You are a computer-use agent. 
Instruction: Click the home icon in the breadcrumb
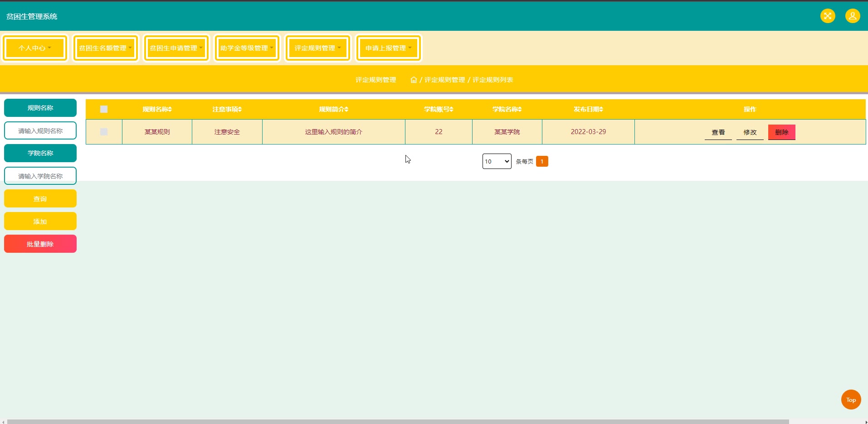coord(414,80)
